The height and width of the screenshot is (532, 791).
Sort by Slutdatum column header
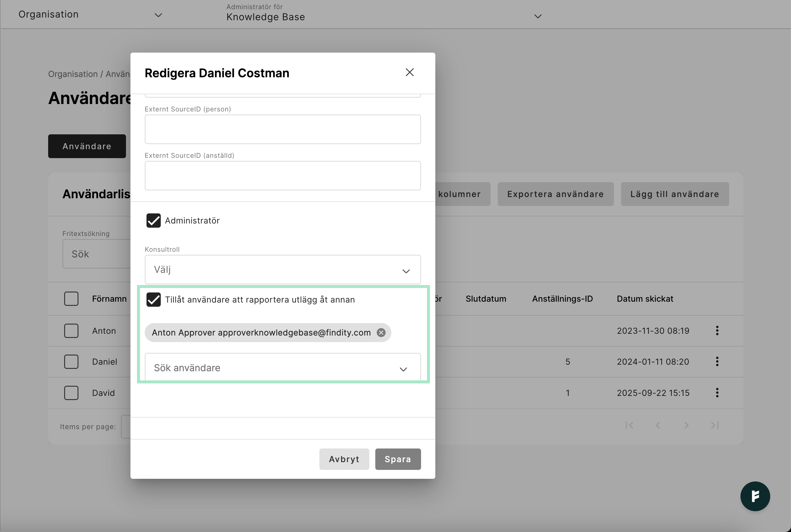486,299
